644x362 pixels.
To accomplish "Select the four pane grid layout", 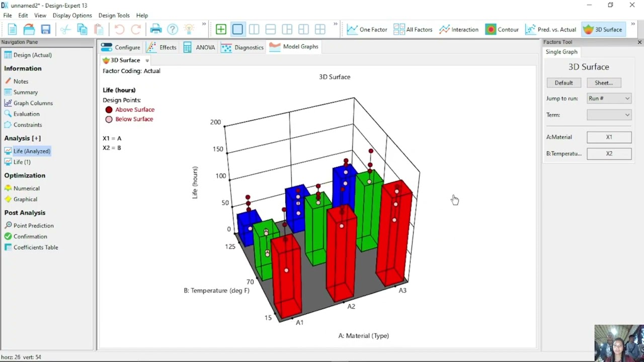I will click(320, 29).
